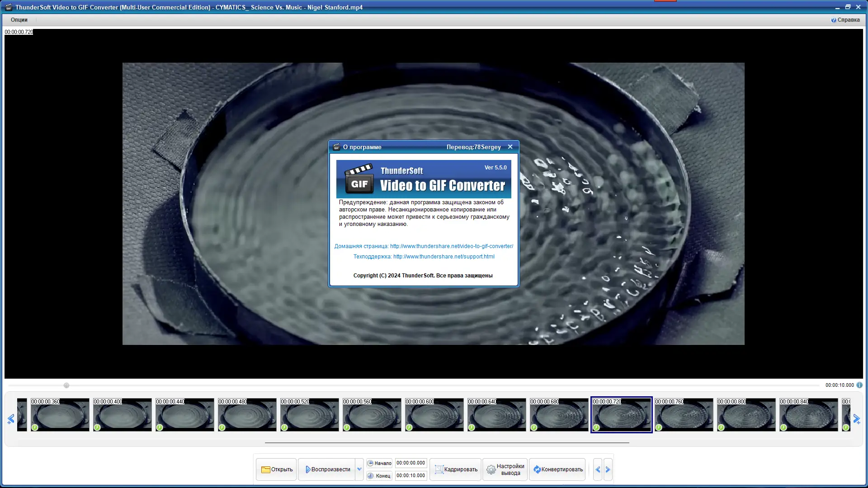Step to next frame using toolbar arrow
Screen dimensions: 868x488
coord(608,469)
